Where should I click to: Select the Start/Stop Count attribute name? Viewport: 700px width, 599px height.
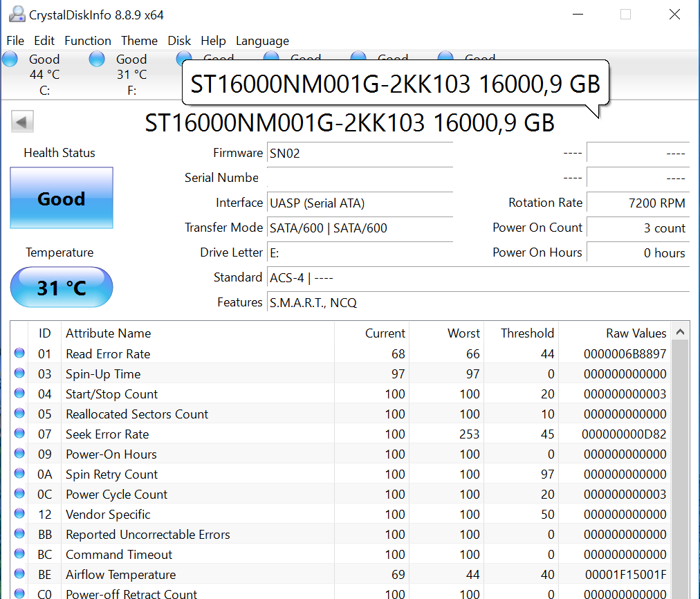pos(111,394)
